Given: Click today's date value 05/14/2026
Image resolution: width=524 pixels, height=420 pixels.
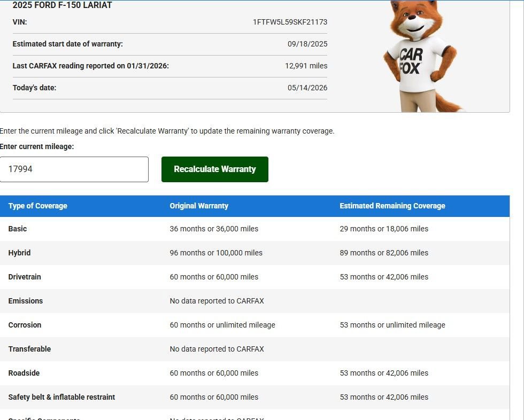Looking at the screenshot, I should click(x=307, y=88).
